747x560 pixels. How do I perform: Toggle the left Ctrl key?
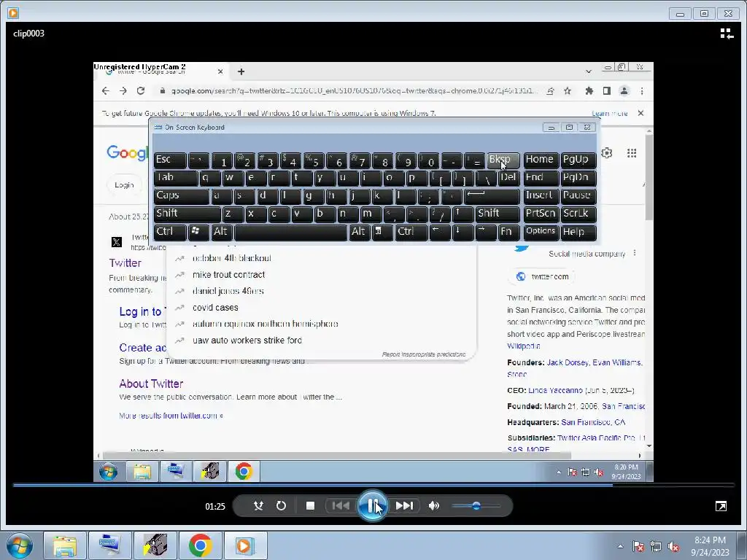point(170,232)
